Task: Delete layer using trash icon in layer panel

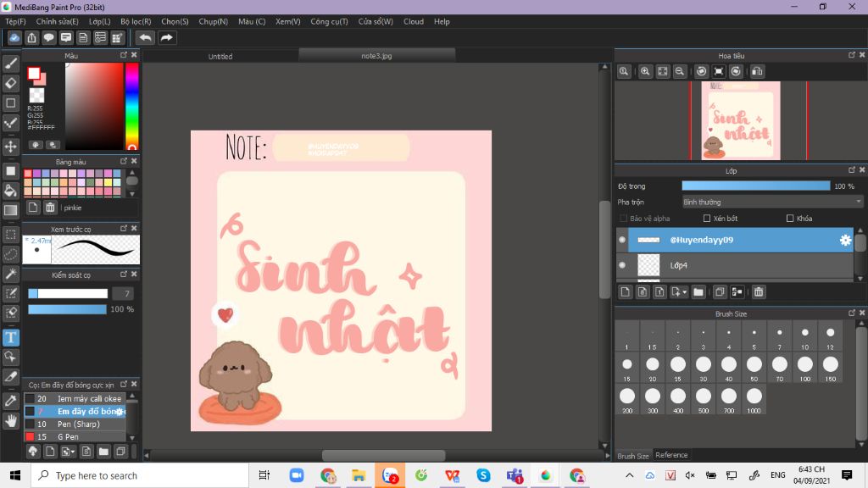Action: [759, 292]
